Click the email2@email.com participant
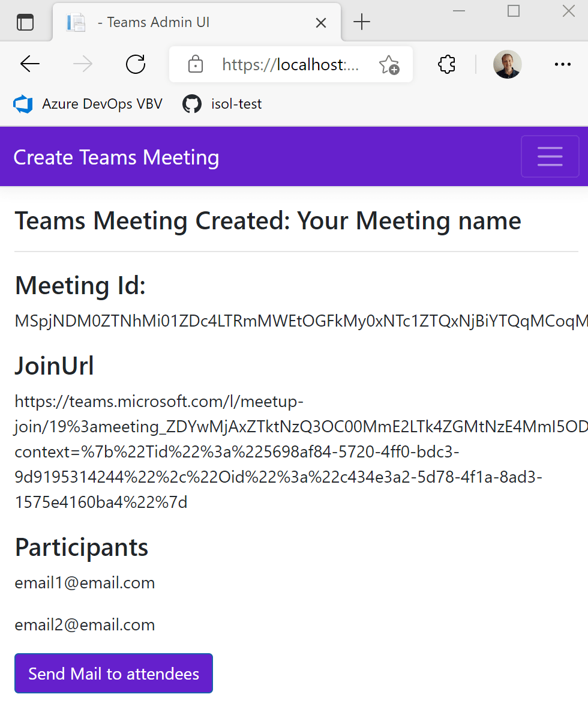The height and width of the screenshot is (715, 588). (85, 625)
